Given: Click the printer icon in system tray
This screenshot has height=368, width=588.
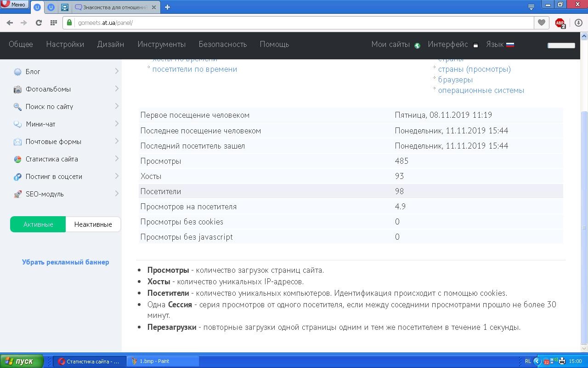Looking at the screenshot, I should click(x=562, y=361).
